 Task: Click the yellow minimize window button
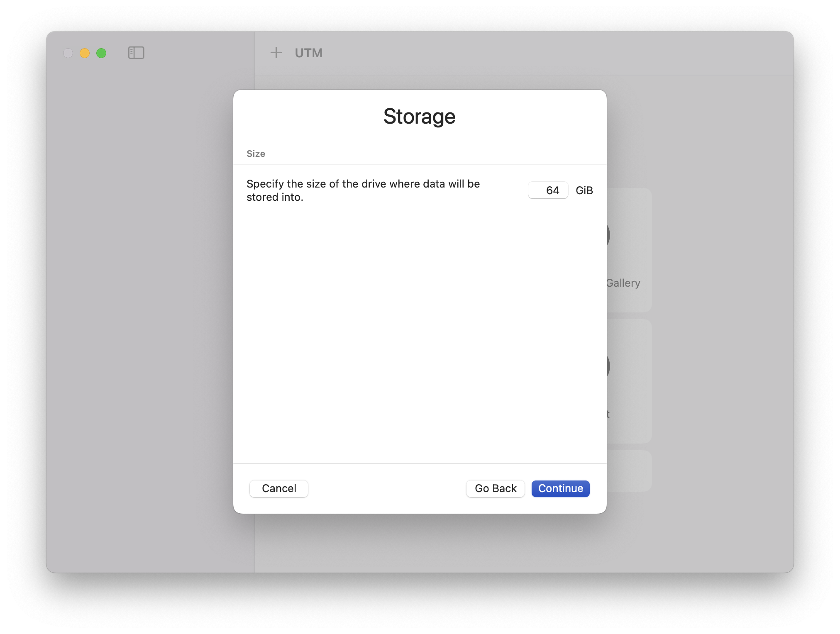pyautogui.click(x=85, y=53)
